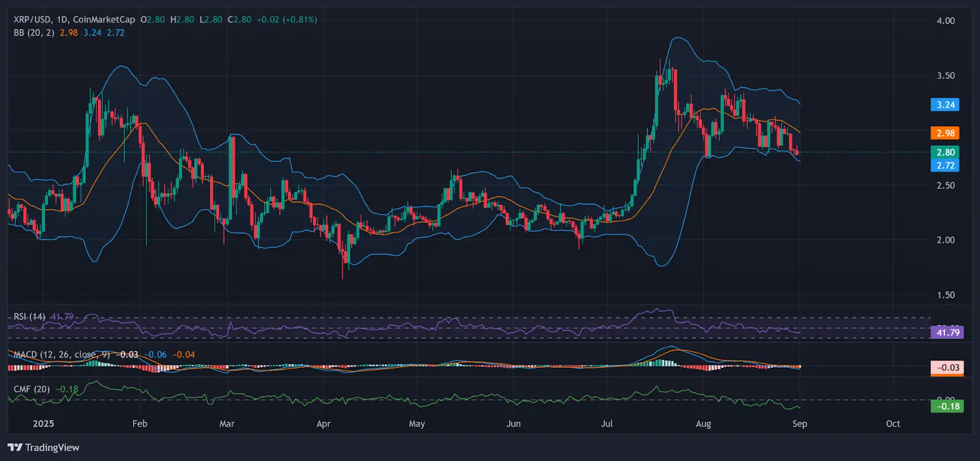Click the -0.03 MACD value tag

(x=947, y=367)
